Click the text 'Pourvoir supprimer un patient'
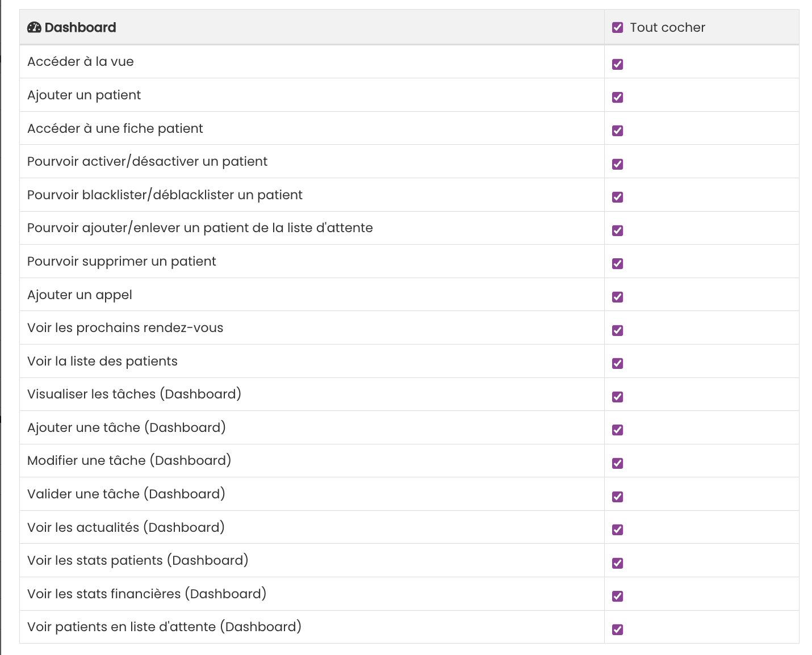812x655 pixels. (x=122, y=261)
